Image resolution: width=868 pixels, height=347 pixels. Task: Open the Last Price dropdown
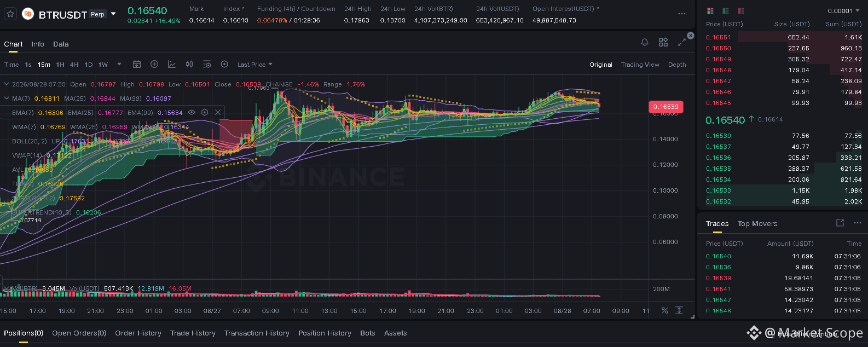pos(255,65)
